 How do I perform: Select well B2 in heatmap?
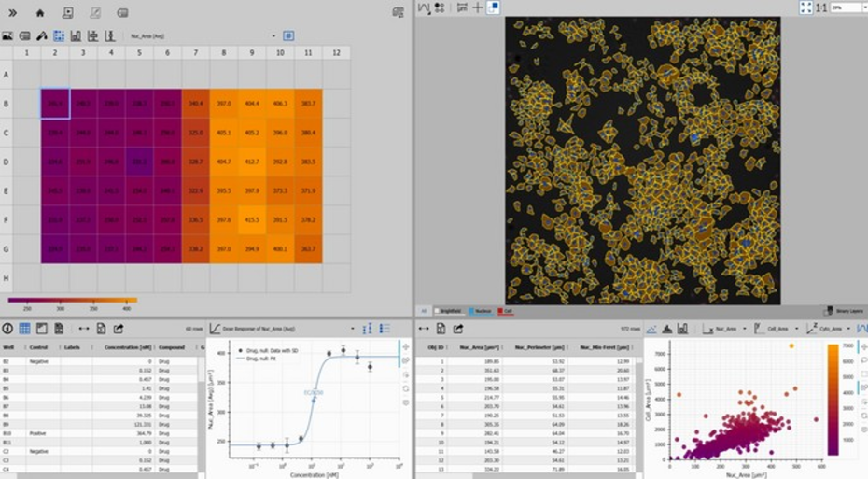point(55,104)
